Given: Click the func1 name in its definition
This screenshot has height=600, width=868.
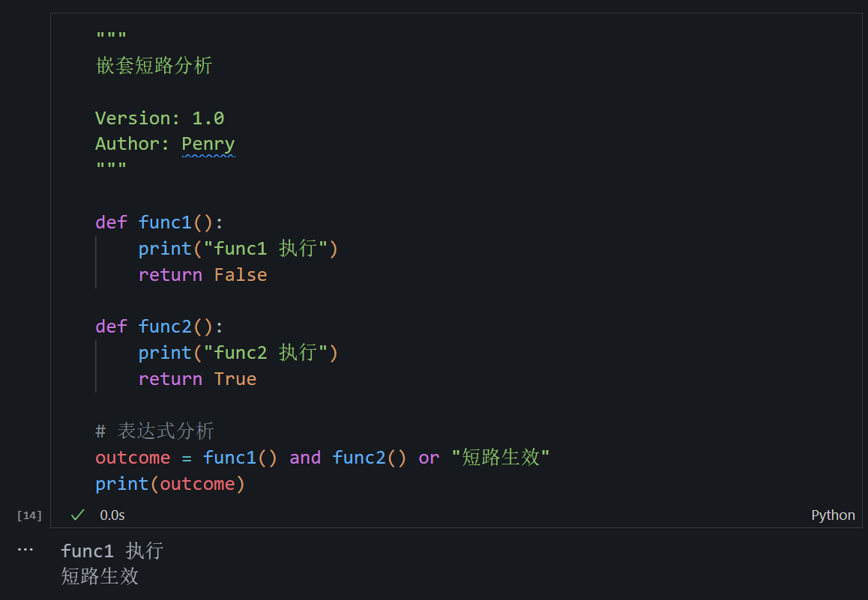Looking at the screenshot, I should coord(165,222).
